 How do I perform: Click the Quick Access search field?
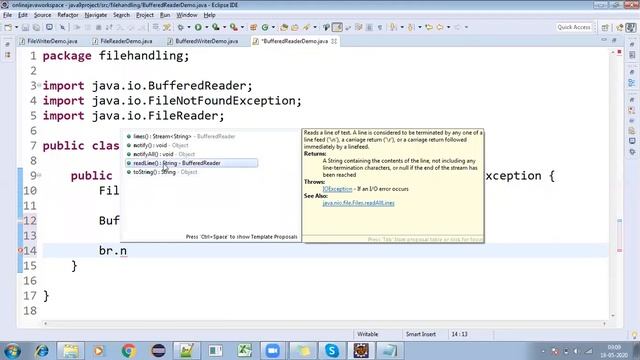(x=574, y=27)
